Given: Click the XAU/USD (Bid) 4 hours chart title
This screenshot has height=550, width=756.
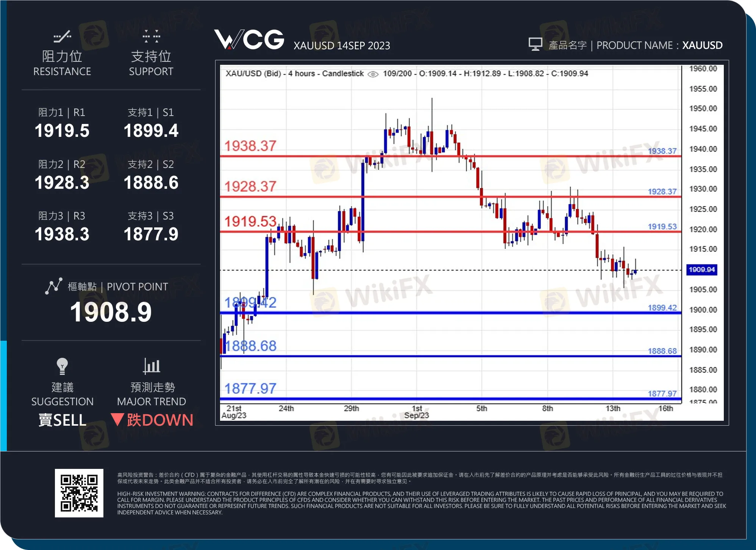Looking at the screenshot, I should (295, 74).
